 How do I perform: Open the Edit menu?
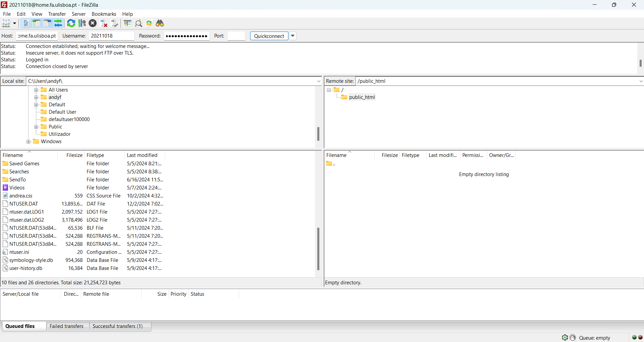(x=21, y=14)
